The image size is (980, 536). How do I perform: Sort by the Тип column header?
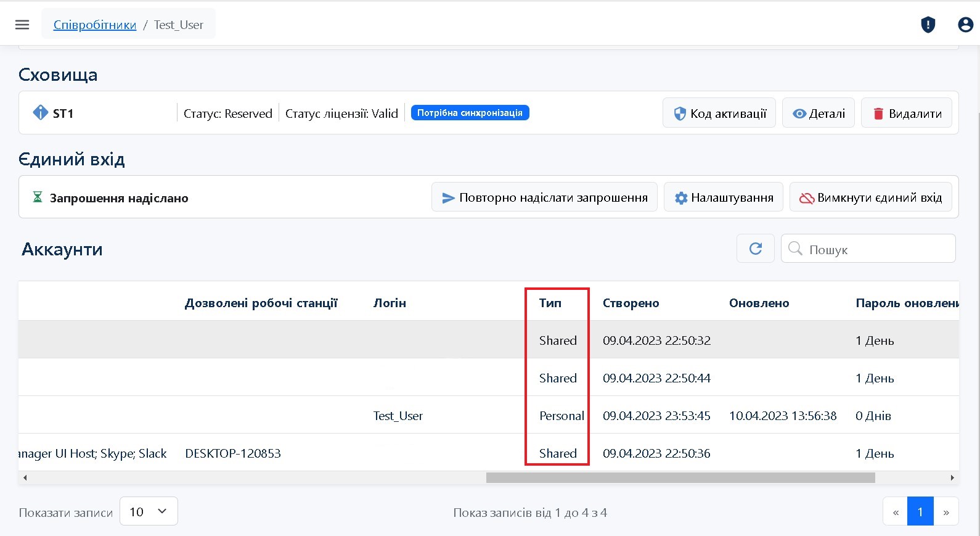tap(550, 303)
